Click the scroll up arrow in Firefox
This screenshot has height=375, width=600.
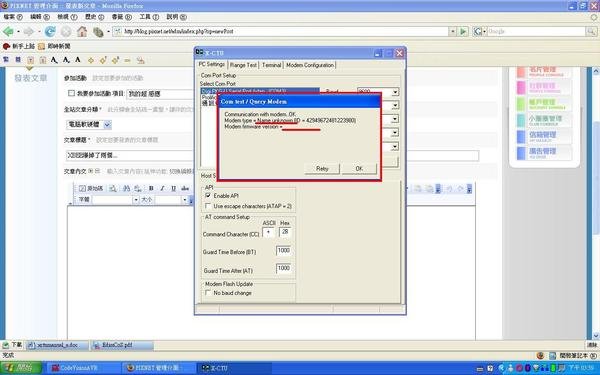click(596, 71)
